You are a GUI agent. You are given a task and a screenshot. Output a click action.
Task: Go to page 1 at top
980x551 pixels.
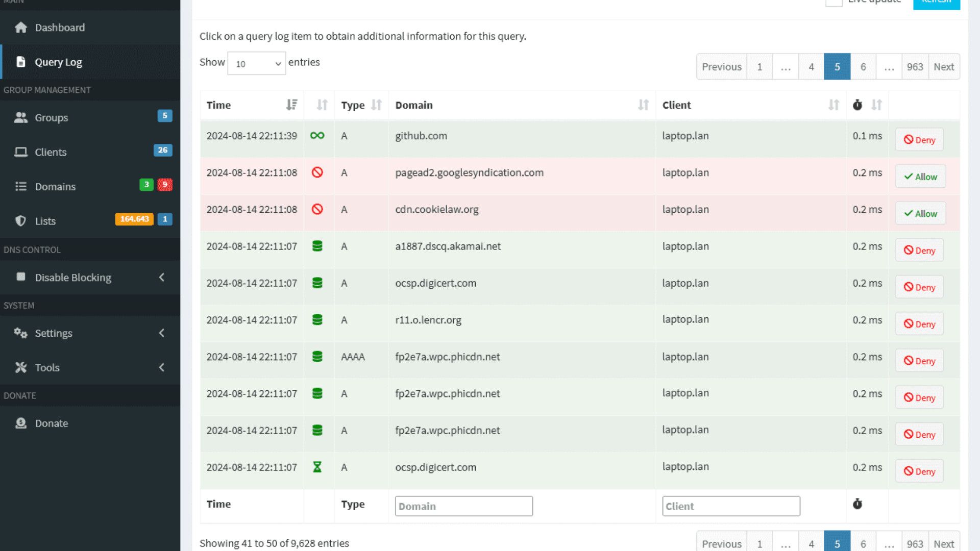759,66
